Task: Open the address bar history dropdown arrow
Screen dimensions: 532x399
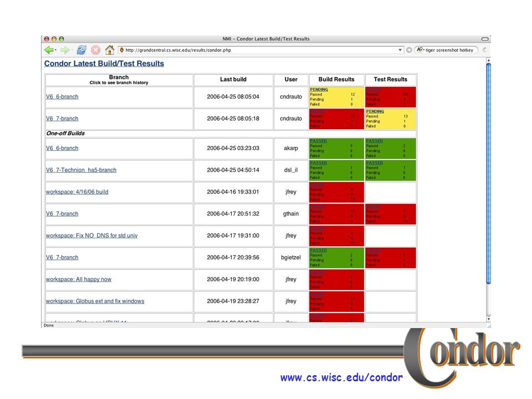Action: coord(400,50)
